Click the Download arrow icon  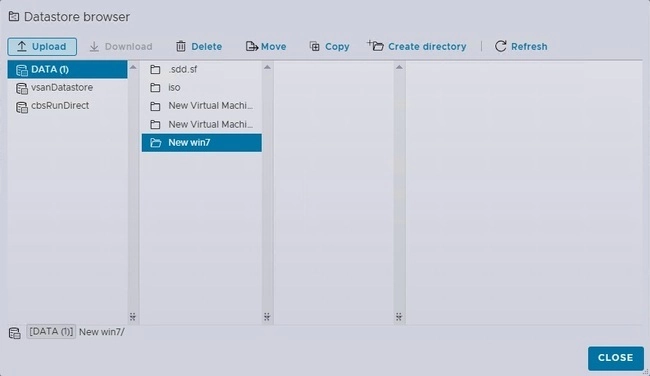tap(94, 46)
